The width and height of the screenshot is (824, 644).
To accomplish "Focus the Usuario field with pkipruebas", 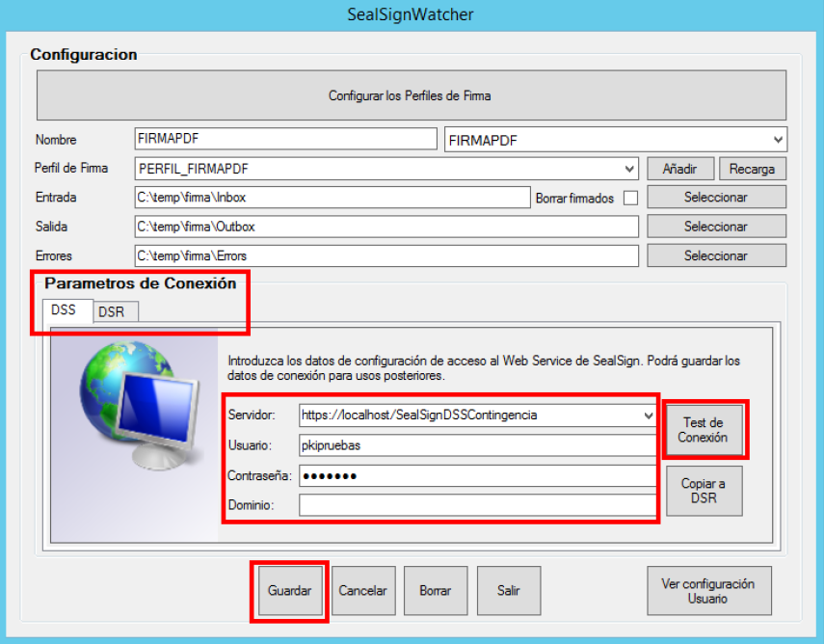I will point(477,445).
